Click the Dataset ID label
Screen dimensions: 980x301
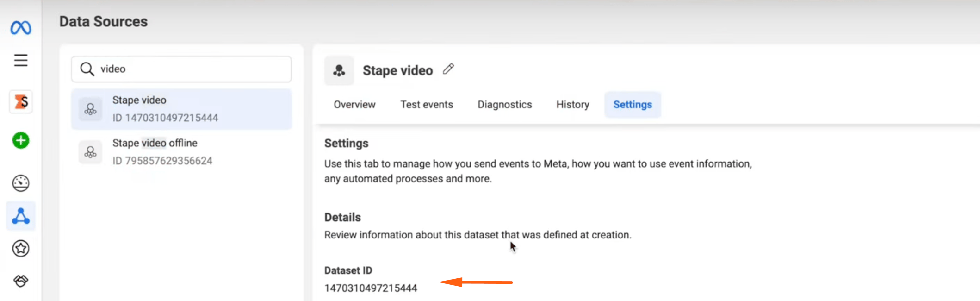(348, 270)
